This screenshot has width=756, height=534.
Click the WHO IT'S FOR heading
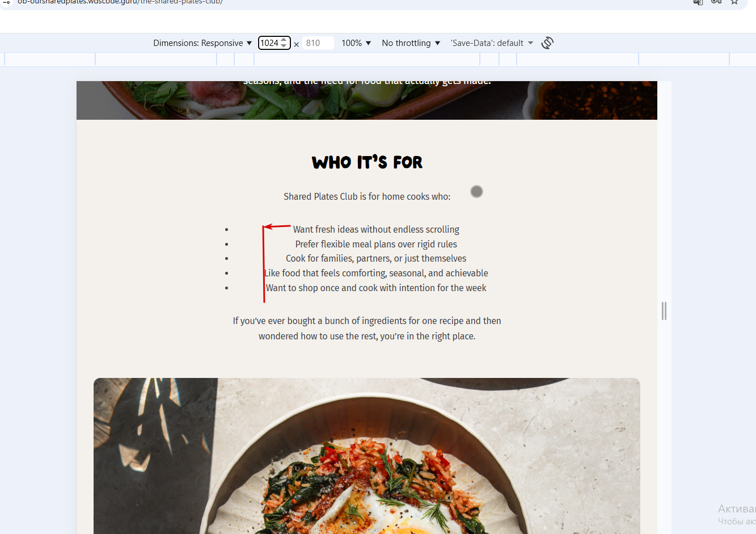click(367, 163)
